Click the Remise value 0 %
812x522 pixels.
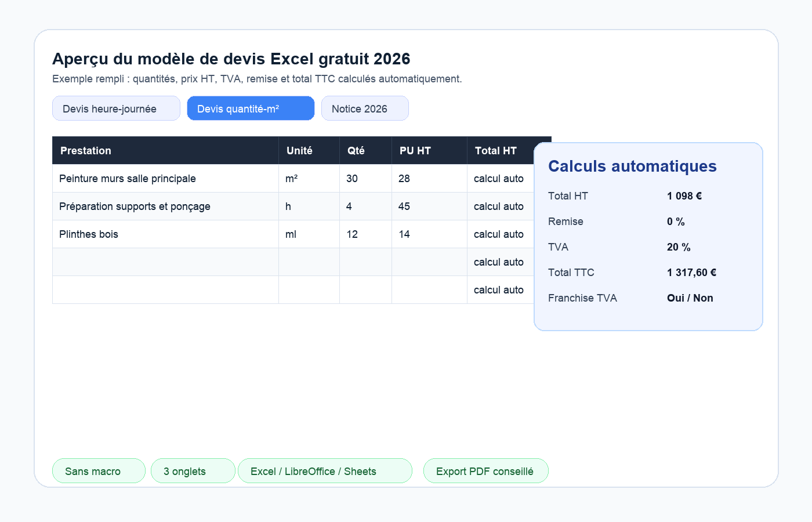coord(676,222)
